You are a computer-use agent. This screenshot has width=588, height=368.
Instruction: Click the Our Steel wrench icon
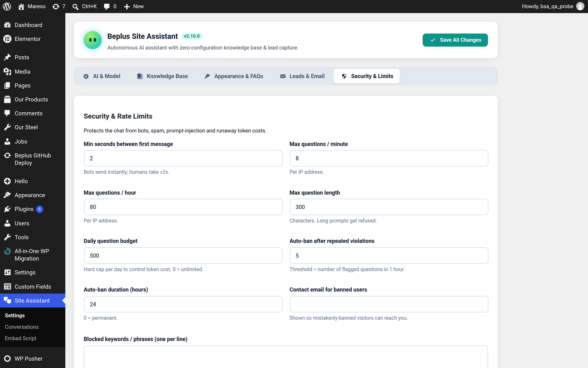tap(7, 127)
